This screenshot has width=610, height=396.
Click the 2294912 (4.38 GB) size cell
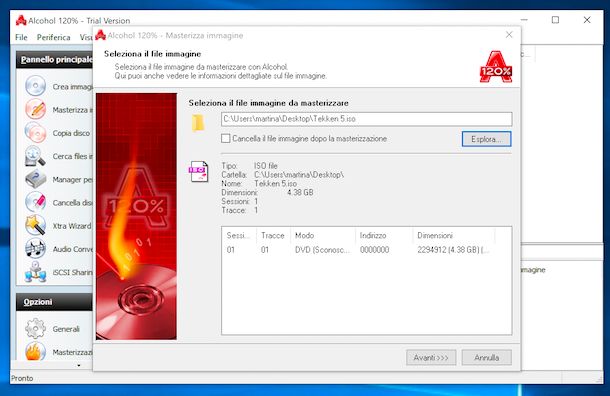pyautogui.click(x=453, y=250)
